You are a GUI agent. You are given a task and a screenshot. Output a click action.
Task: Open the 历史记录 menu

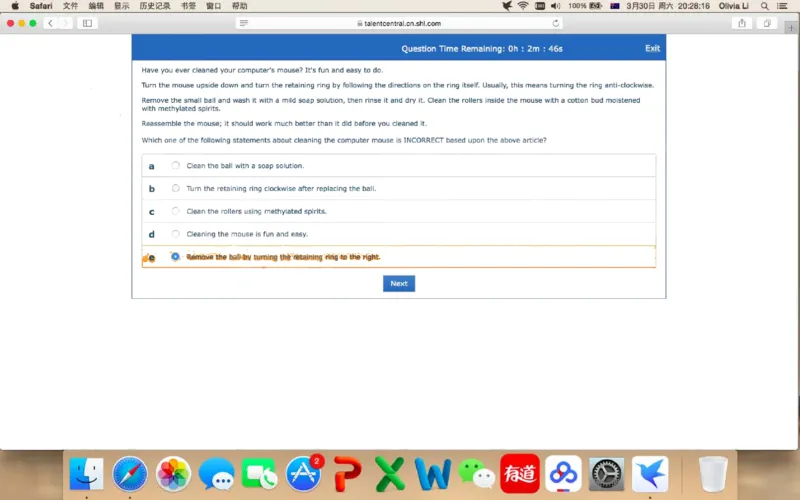pyautogui.click(x=154, y=6)
